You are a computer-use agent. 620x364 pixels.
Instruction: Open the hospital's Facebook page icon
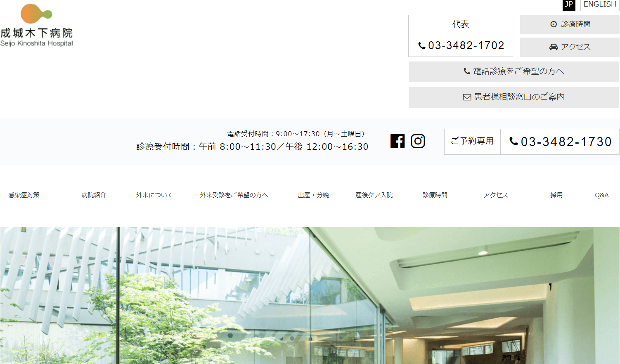398,141
